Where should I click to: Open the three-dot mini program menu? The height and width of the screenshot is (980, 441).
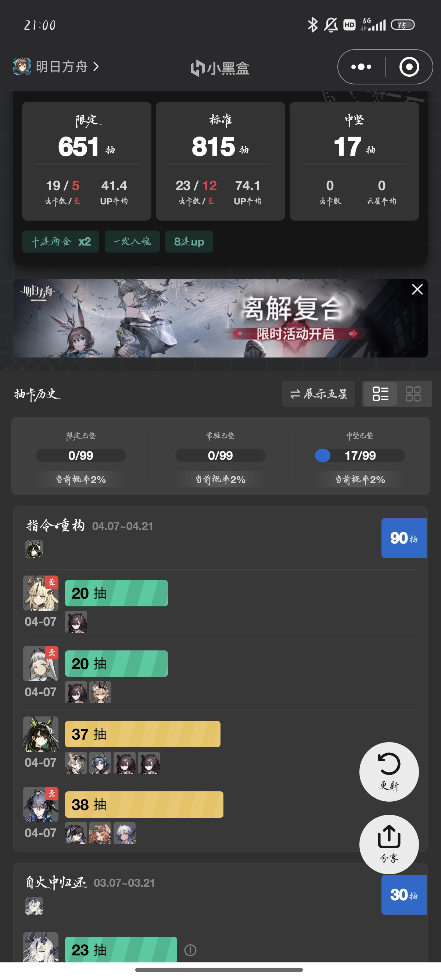361,67
